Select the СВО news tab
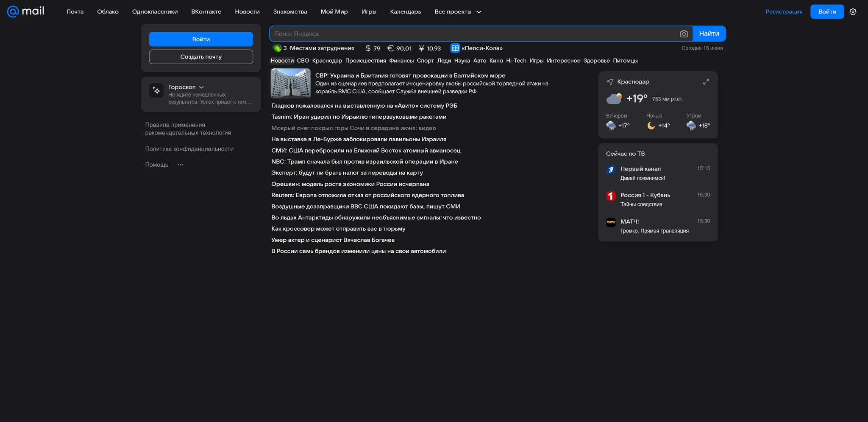Screen dimensions: 868x422 (x=303, y=61)
